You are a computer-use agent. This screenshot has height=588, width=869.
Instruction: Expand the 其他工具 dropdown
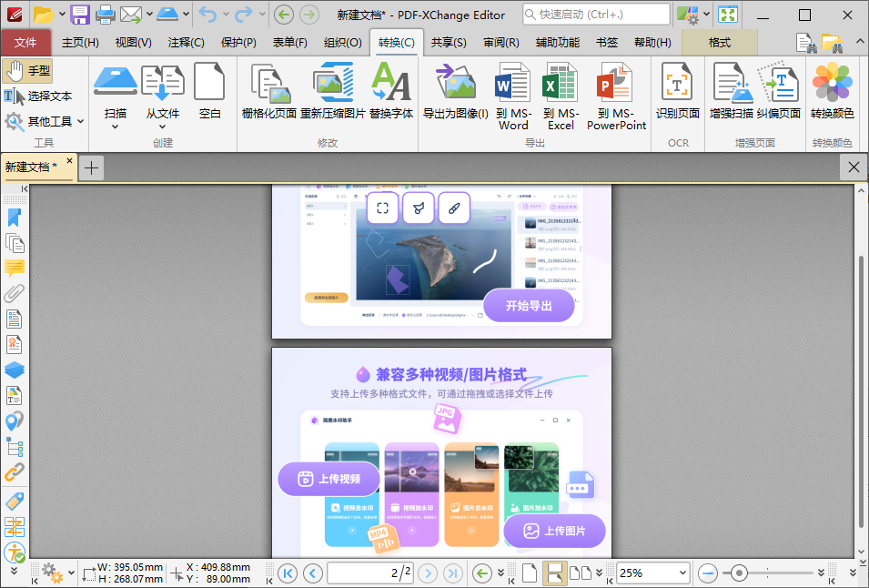79,121
